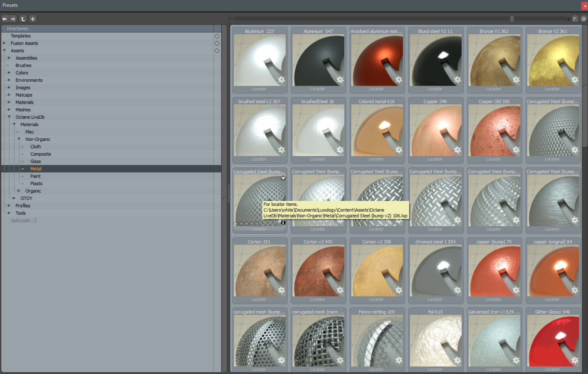Viewport: 588px width, 374px height.
Task: Select the Plastic folder
Action: point(37,183)
